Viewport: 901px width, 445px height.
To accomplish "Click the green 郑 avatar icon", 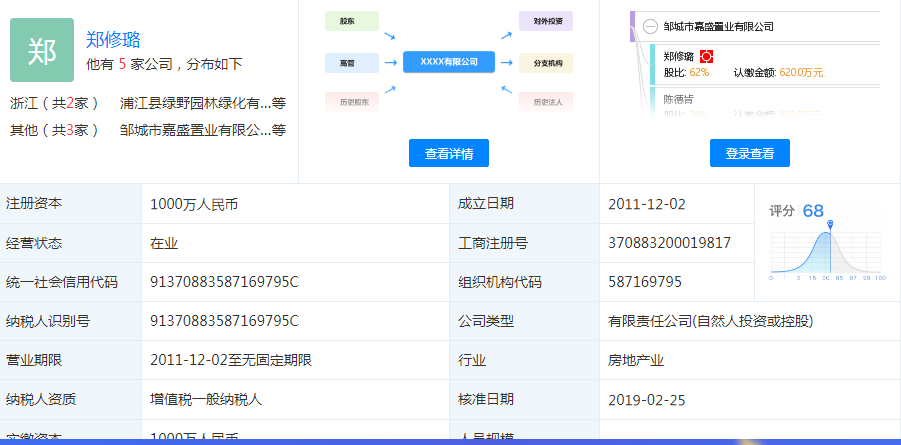I will pyautogui.click(x=41, y=50).
